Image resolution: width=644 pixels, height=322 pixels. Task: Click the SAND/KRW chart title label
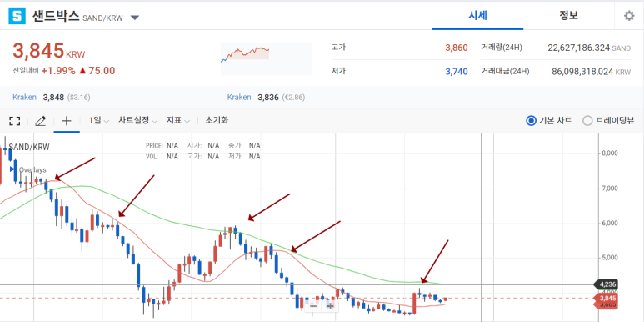click(29, 147)
